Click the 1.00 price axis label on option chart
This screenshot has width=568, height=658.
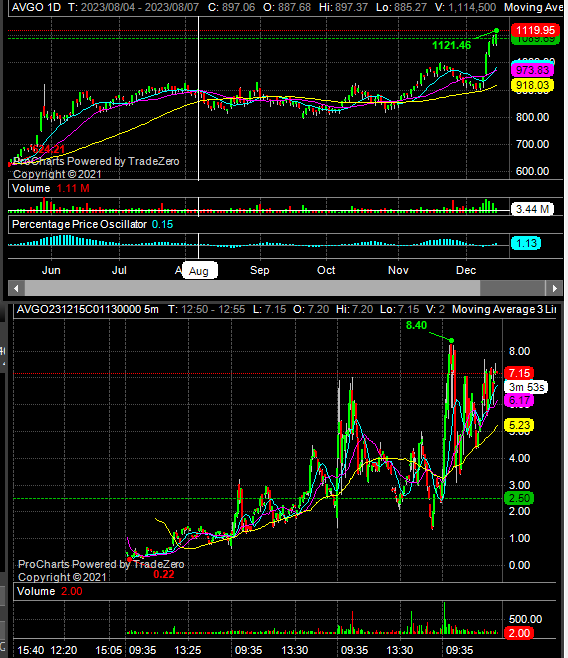click(x=519, y=538)
